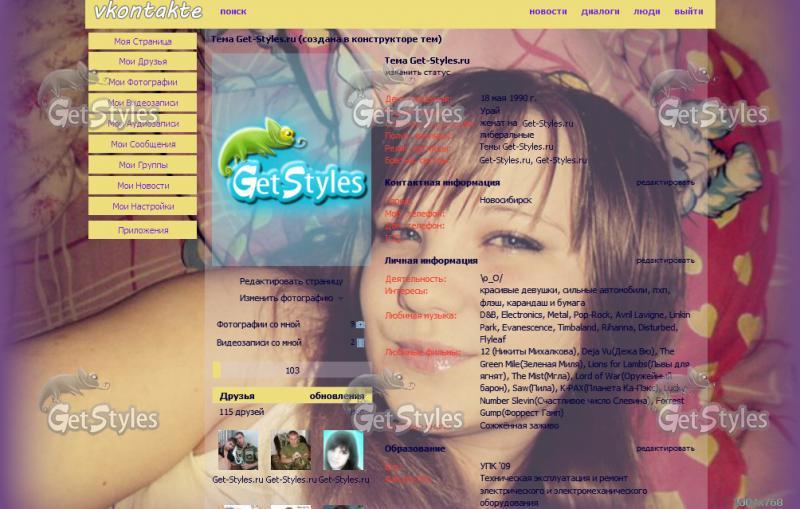The height and width of the screenshot is (509, 800).
Task: Open Мои Группы in the sidebar
Action: (142, 165)
